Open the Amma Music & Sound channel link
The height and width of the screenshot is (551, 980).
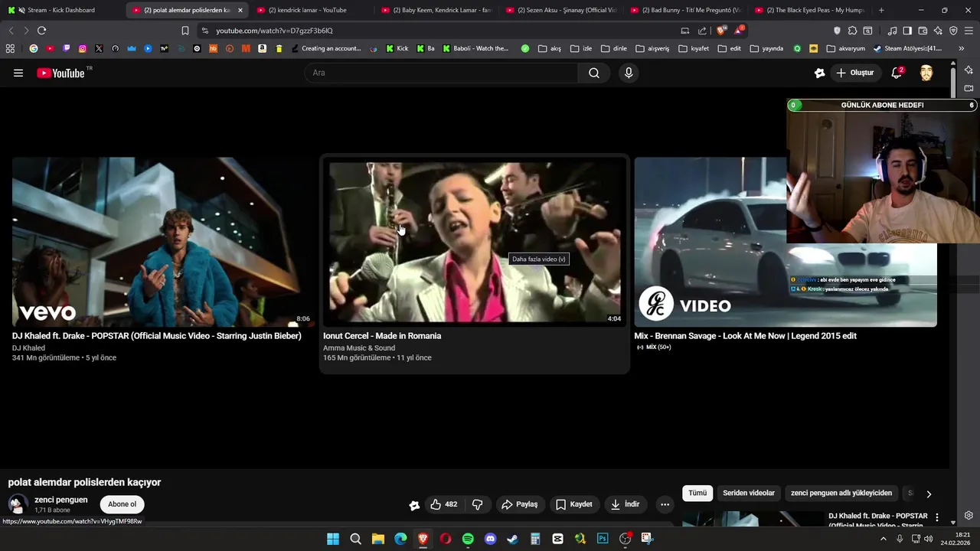[359, 348]
